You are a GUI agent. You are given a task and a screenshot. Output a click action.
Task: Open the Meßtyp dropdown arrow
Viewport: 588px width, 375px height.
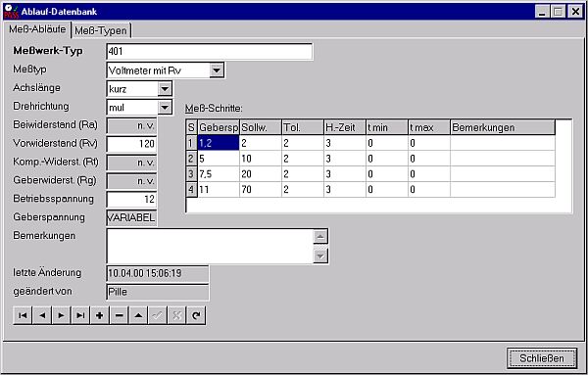pos(217,70)
